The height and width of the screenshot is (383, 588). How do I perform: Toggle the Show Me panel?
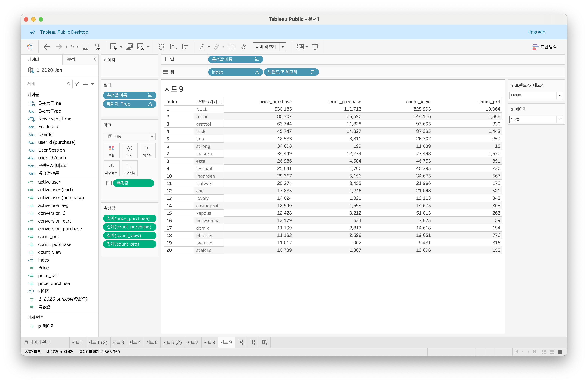pos(545,47)
